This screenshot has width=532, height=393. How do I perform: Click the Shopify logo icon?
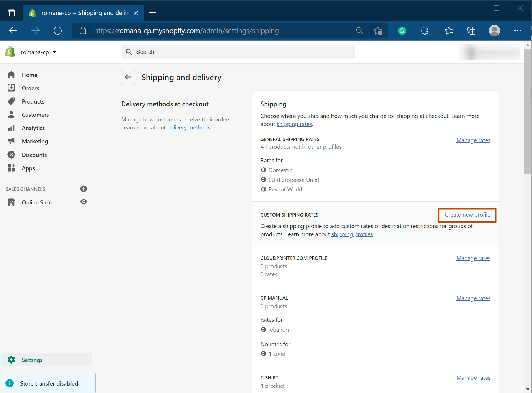point(10,52)
